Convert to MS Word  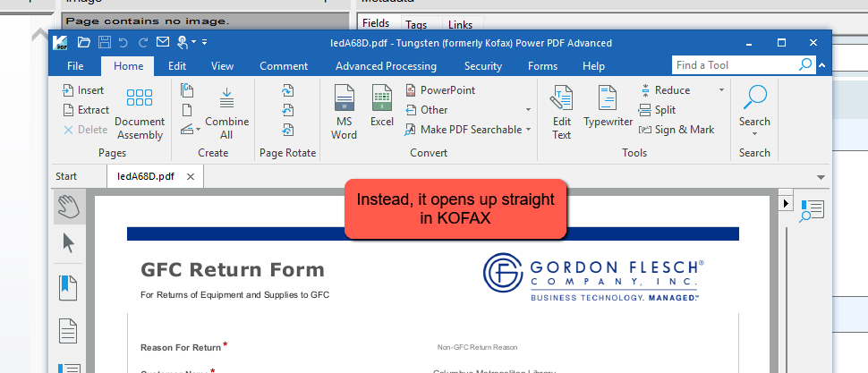344,113
